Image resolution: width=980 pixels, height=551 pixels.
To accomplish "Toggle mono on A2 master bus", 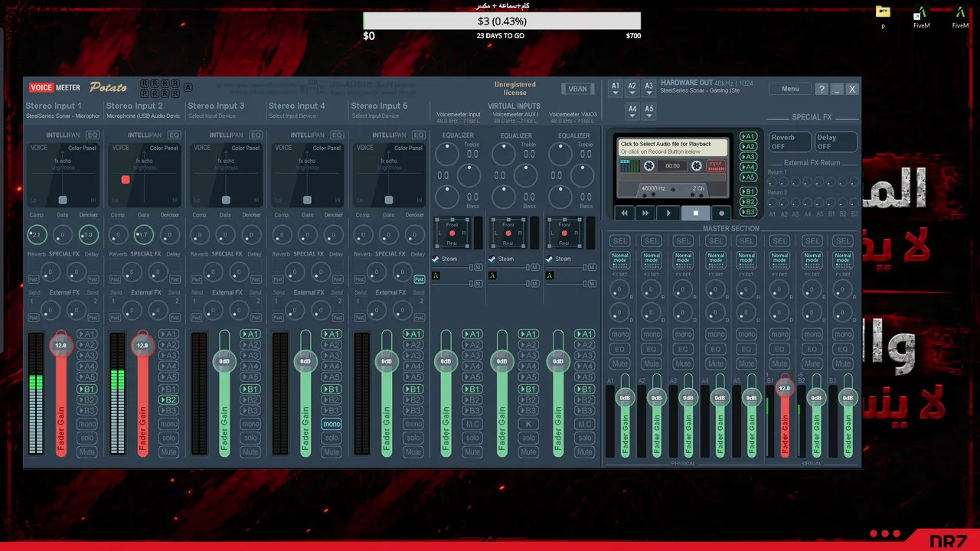I will point(652,334).
